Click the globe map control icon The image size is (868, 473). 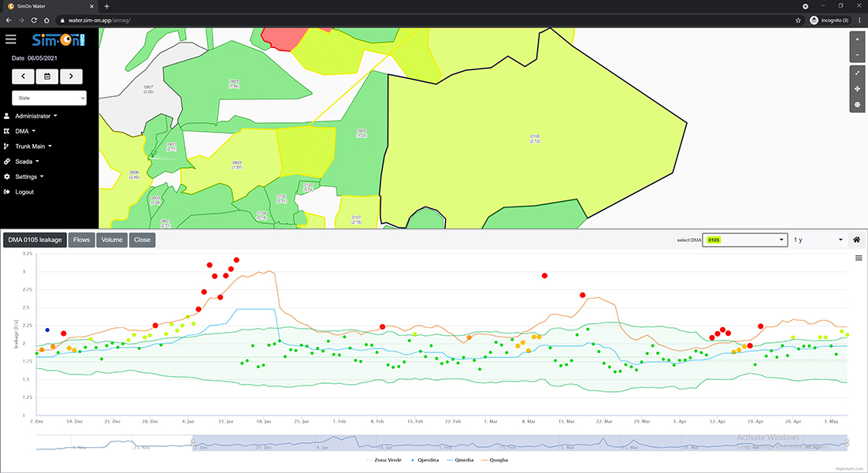tap(857, 104)
